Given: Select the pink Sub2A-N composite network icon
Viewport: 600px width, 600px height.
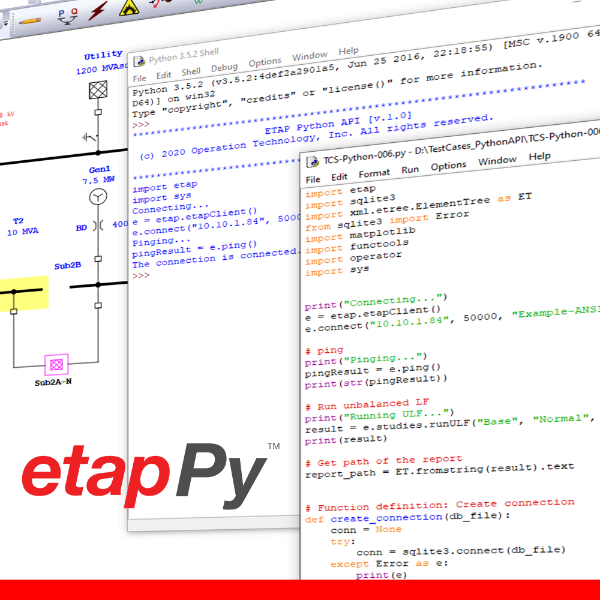Looking at the screenshot, I should pyautogui.click(x=56, y=363).
